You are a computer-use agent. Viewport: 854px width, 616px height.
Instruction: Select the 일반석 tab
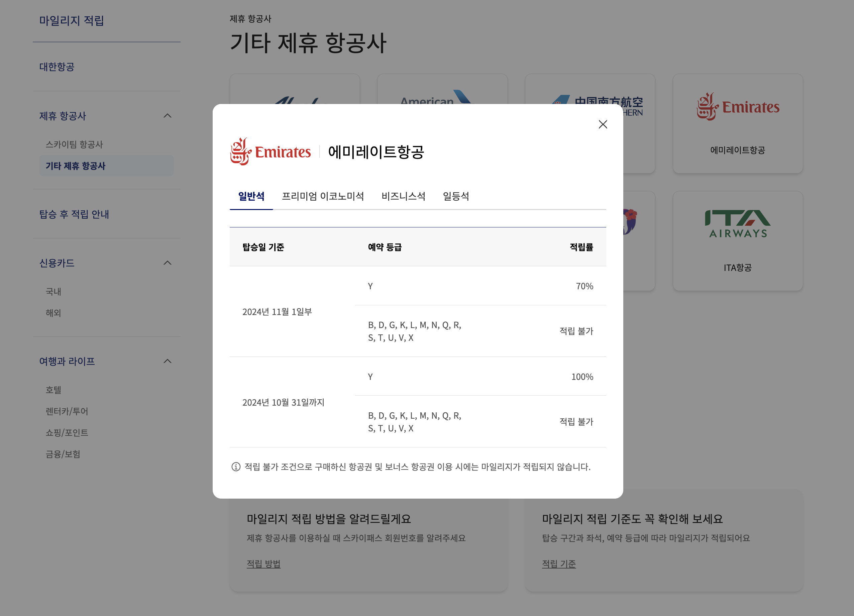coord(251,196)
